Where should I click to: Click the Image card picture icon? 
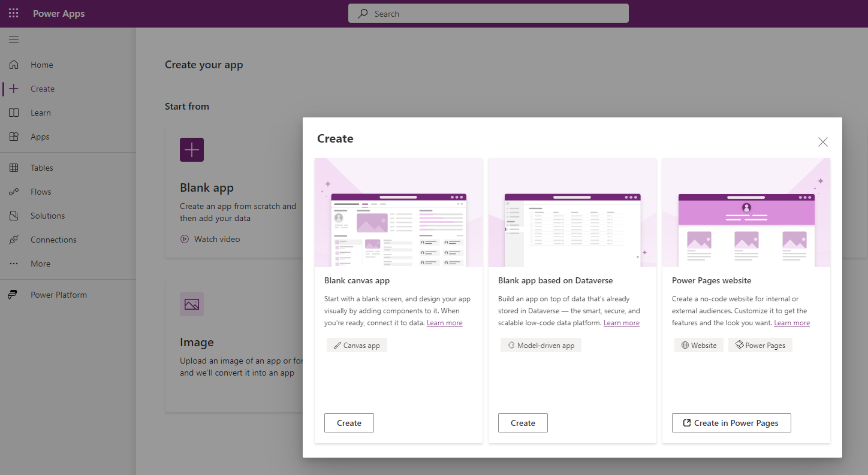click(x=192, y=304)
